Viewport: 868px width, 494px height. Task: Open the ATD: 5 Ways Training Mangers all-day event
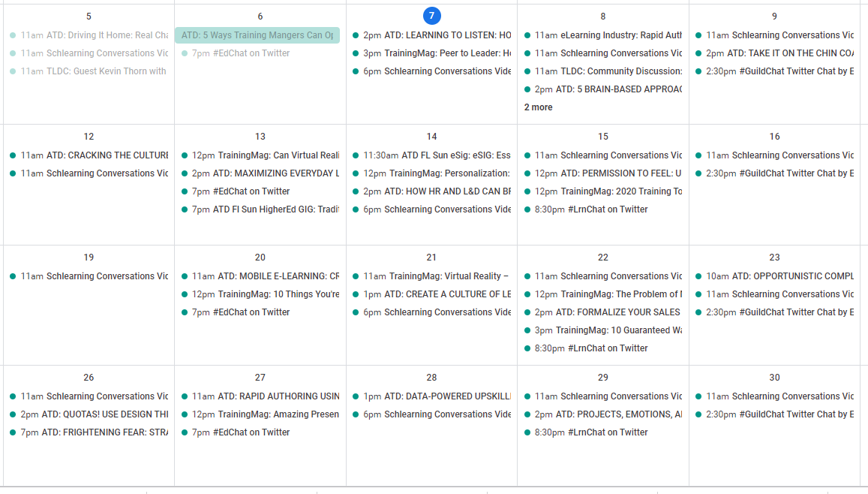tap(257, 35)
